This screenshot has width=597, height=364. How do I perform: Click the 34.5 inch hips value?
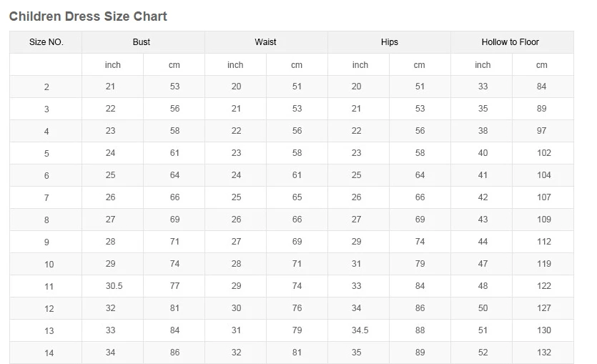pyautogui.click(x=360, y=330)
